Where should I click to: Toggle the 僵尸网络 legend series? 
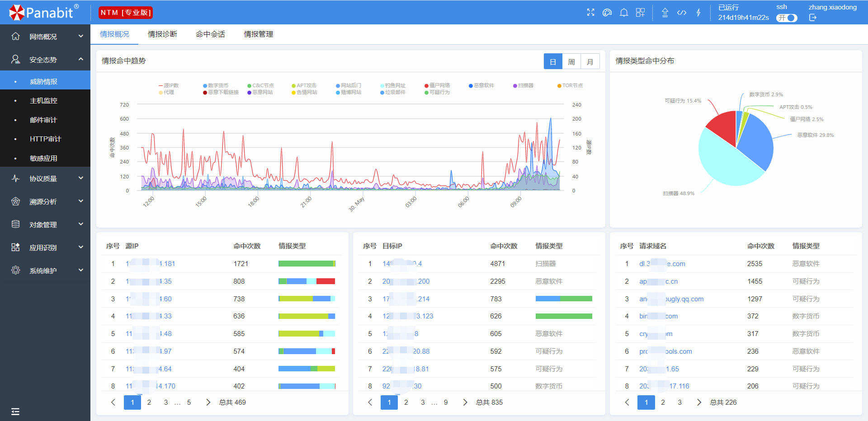(x=437, y=85)
